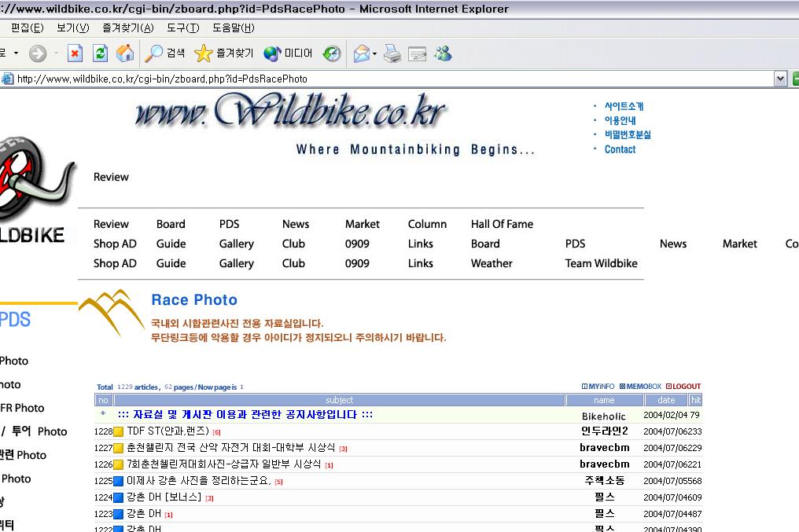This screenshot has height=532, width=799.
Task: Stop loading the page
Action: 75,53
